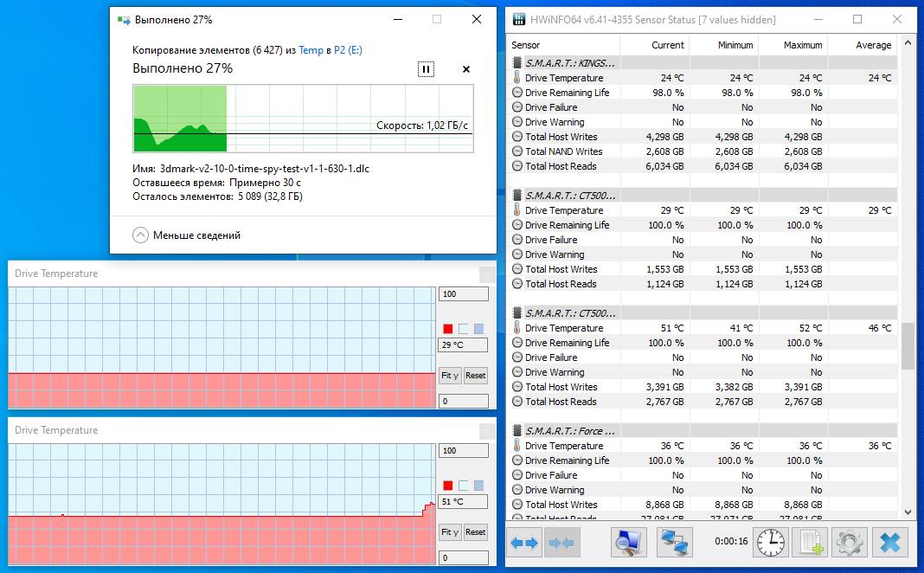Click the remote sensor monitoring icon
Screen dimensions: 924x573
tap(674, 542)
